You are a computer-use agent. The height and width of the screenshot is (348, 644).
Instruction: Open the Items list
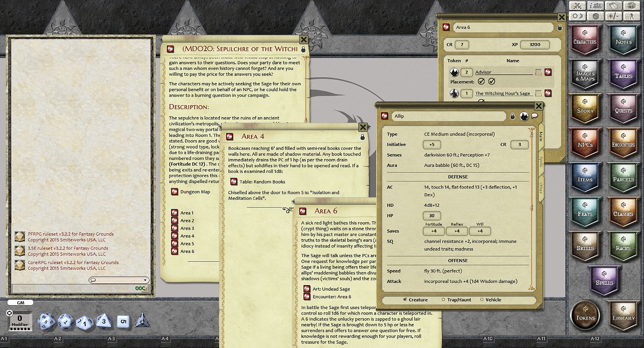[x=585, y=178]
